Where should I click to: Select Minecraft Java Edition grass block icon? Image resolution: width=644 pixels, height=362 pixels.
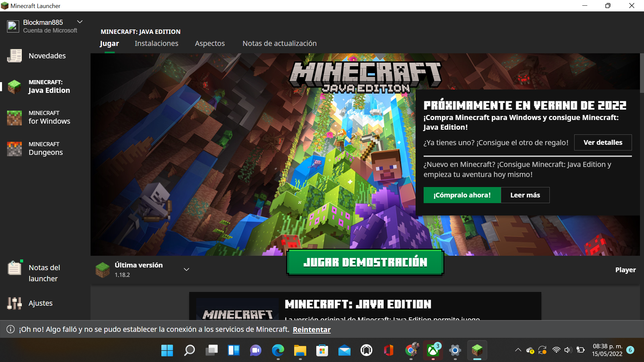(14, 86)
